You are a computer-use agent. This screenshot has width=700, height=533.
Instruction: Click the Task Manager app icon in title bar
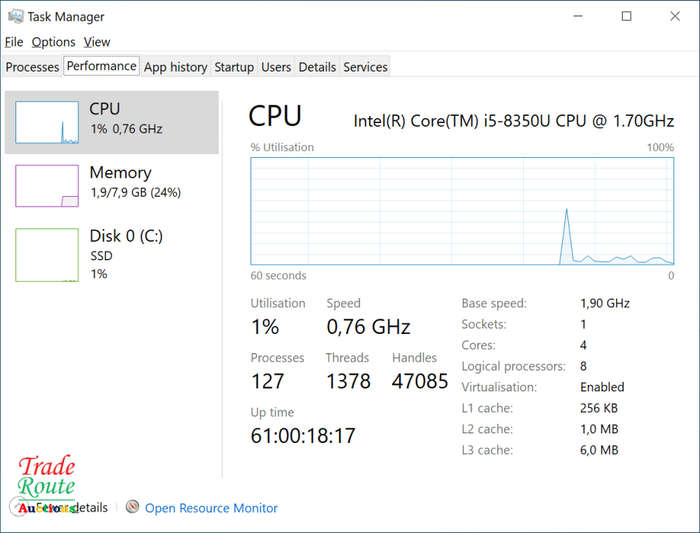16,17
